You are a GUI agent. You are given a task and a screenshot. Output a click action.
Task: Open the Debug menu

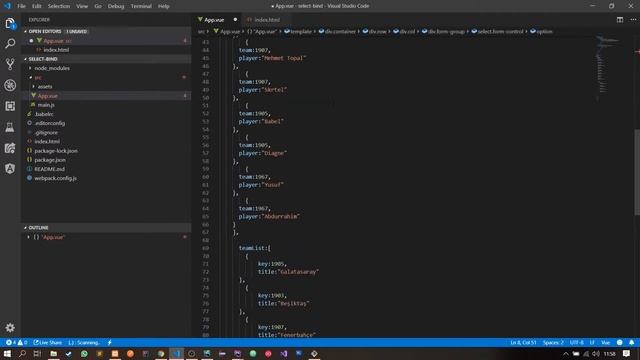click(x=116, y=6)
